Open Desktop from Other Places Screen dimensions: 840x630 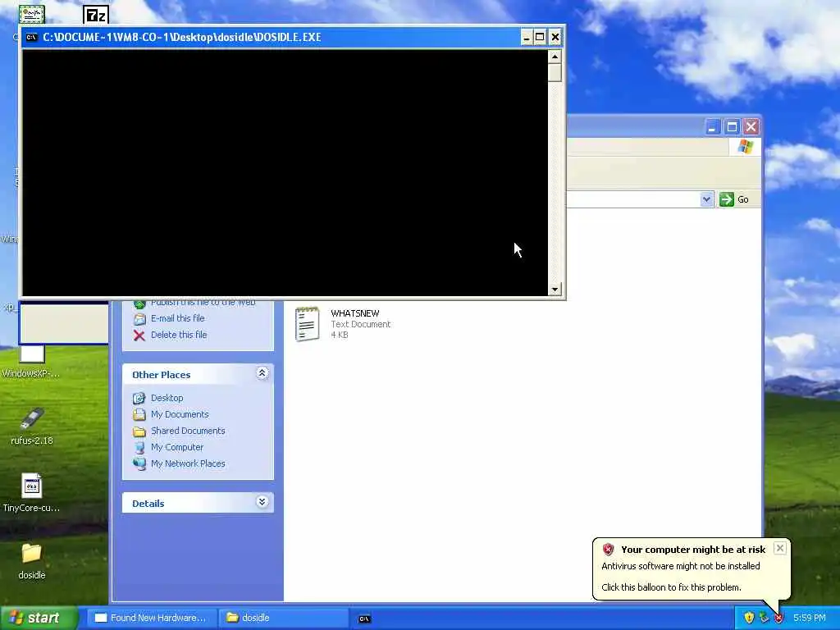coord(167,398)
